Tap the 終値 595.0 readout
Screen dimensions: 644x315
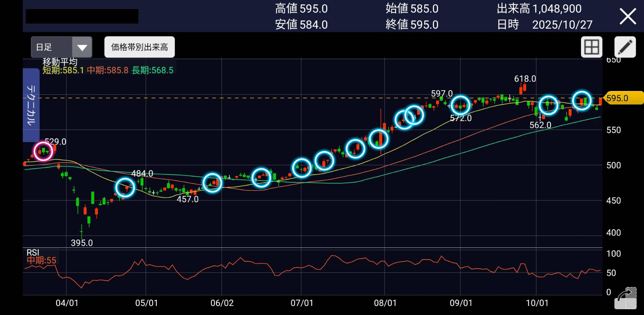click(412, 25)
